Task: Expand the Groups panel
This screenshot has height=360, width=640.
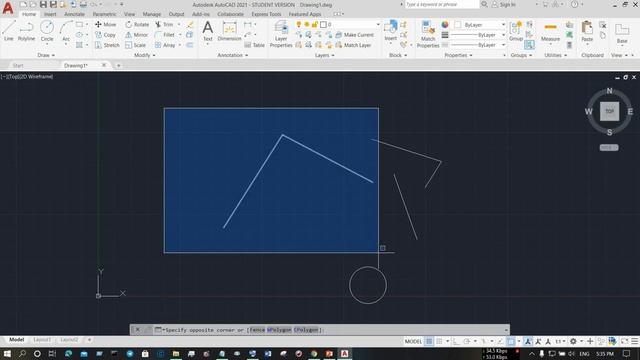Action: pos(521,55)
